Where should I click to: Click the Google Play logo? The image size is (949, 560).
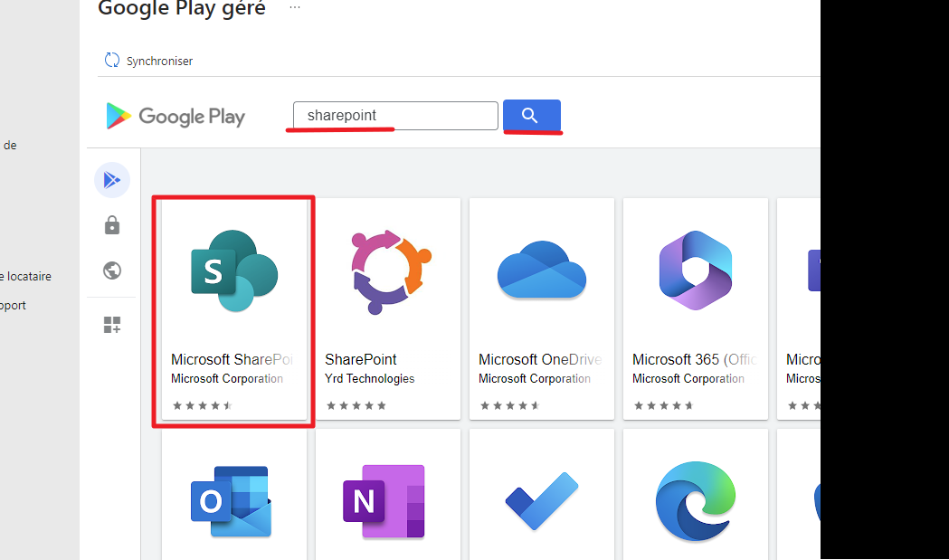pos(176,116)
